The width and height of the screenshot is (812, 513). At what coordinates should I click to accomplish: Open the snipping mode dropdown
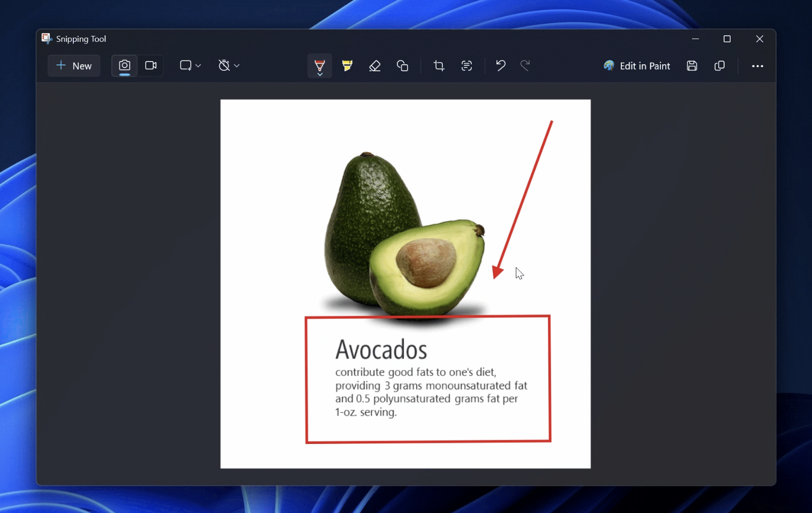pos(190,65)
